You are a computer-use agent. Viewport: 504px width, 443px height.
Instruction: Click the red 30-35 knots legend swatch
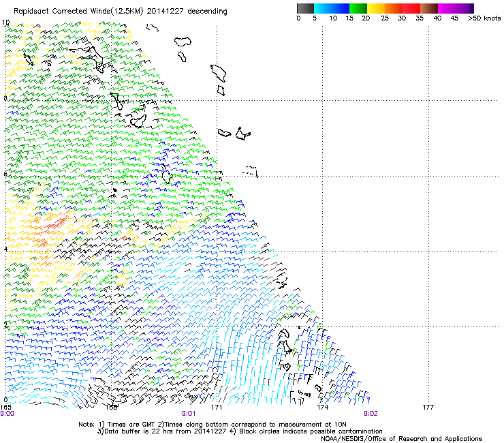pos(411,8)
